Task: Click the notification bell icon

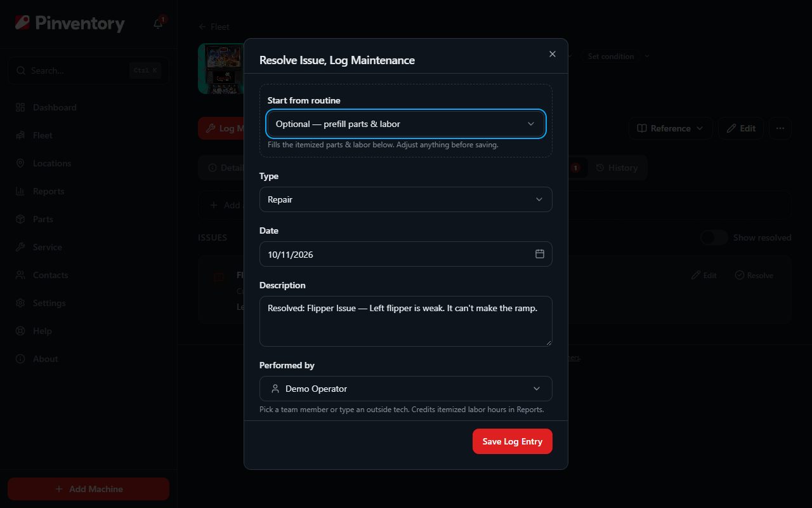Action: point(158,24)
